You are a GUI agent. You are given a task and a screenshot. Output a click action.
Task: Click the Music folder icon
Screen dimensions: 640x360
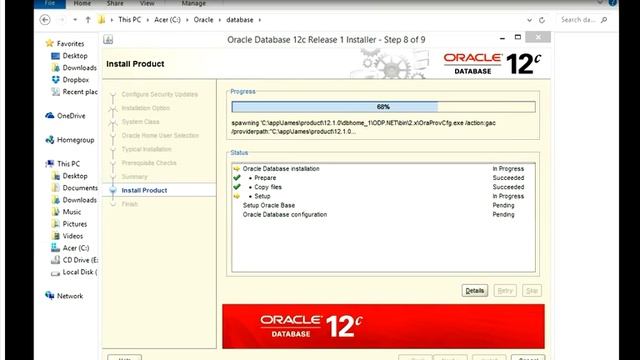pos(56,212)
